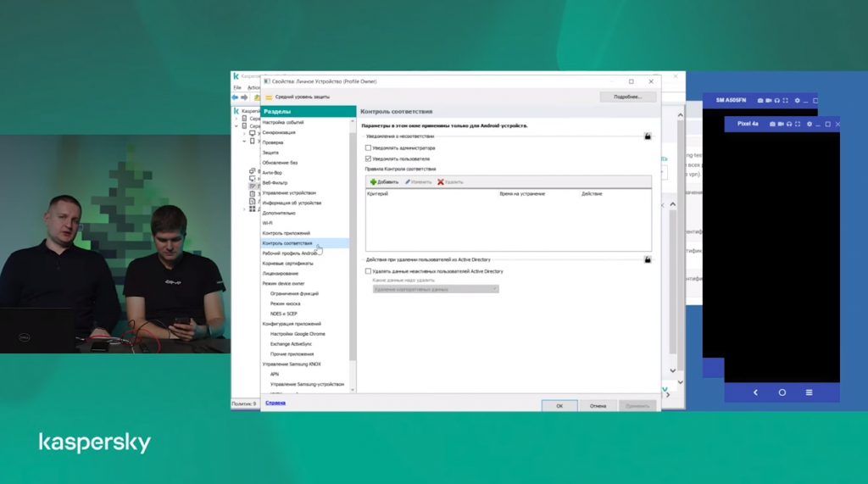Select the Режим киоска section
The width and height of the screenshot is (868, 484).
coord(285,303)
